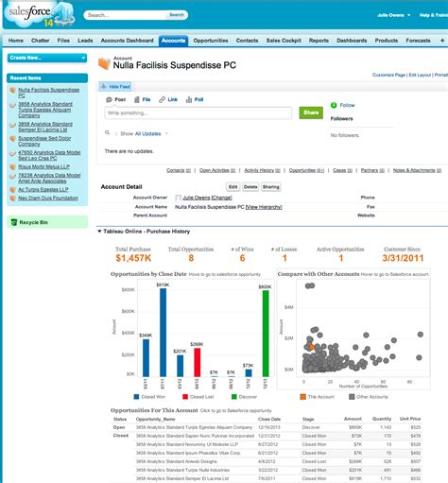Viewport: 448px width, 483px height.
Task: Click the Post chat bubble icon
Action: (x=109, y=99)
